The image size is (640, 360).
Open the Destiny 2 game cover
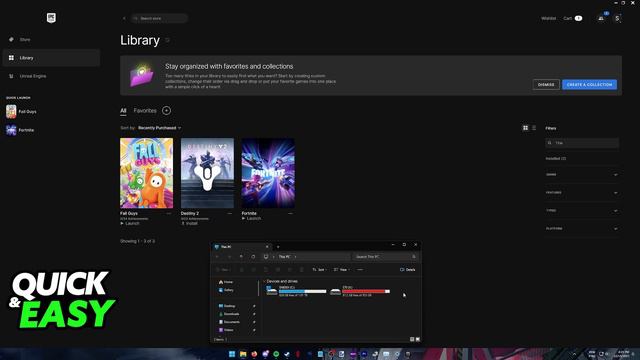pyautogui.click(x=207, y=173)
